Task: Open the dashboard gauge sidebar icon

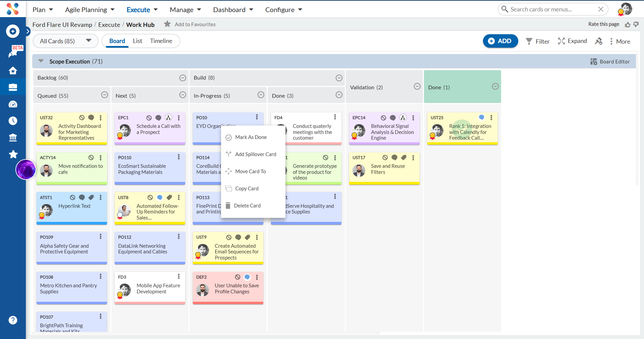Action: tap(13, 104)
